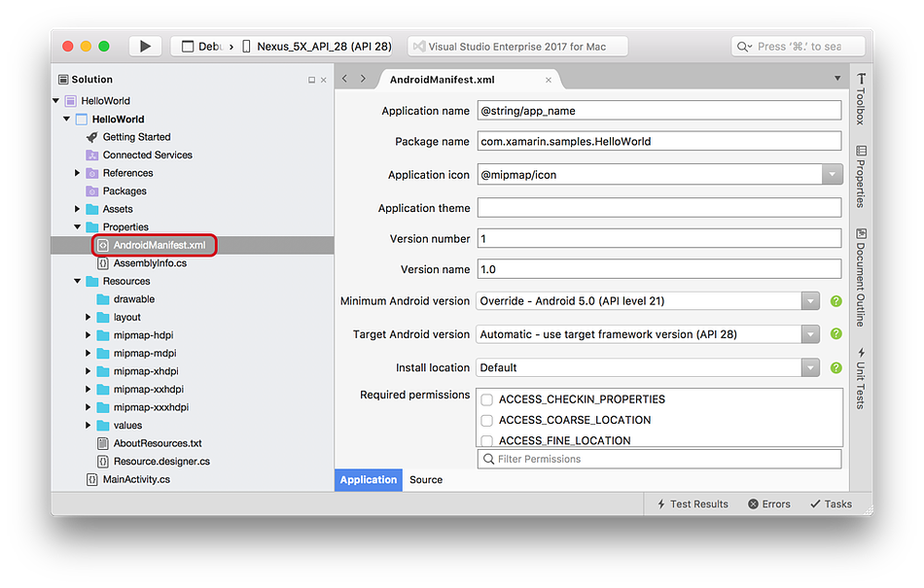The width and height of the screenshot is (924, 588).
Task: Open the Errors pad
Action: 769,504
